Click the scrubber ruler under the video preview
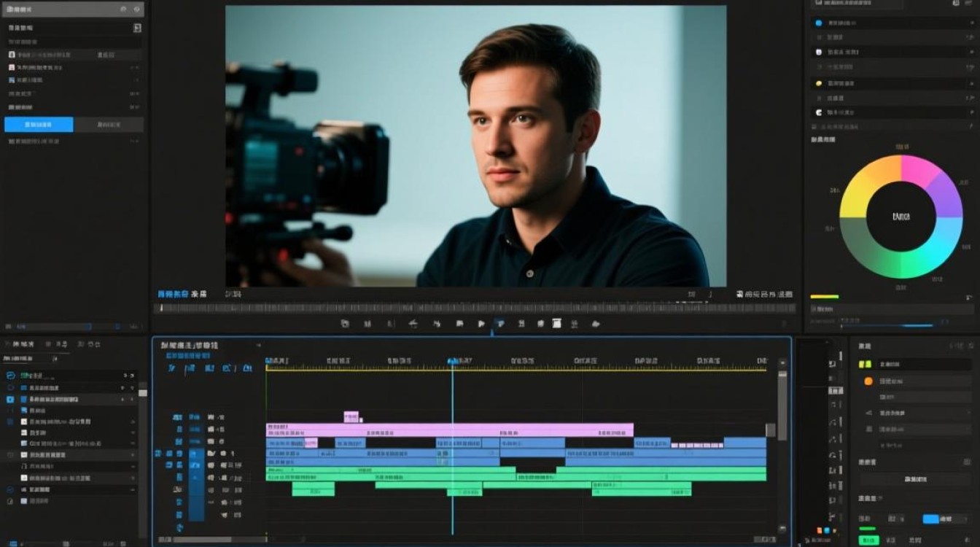Viewport: 980px width, 547px height. (x=474, y=308)
